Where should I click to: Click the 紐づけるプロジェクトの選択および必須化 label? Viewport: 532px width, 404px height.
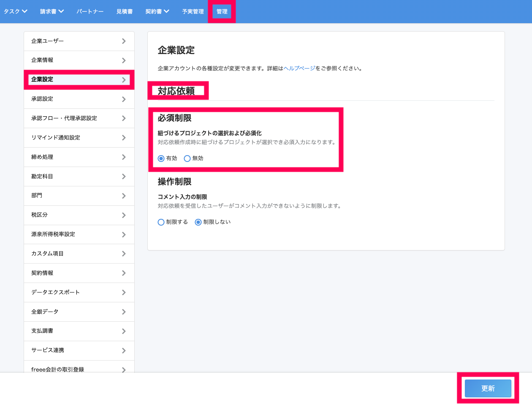coord(210,133)
